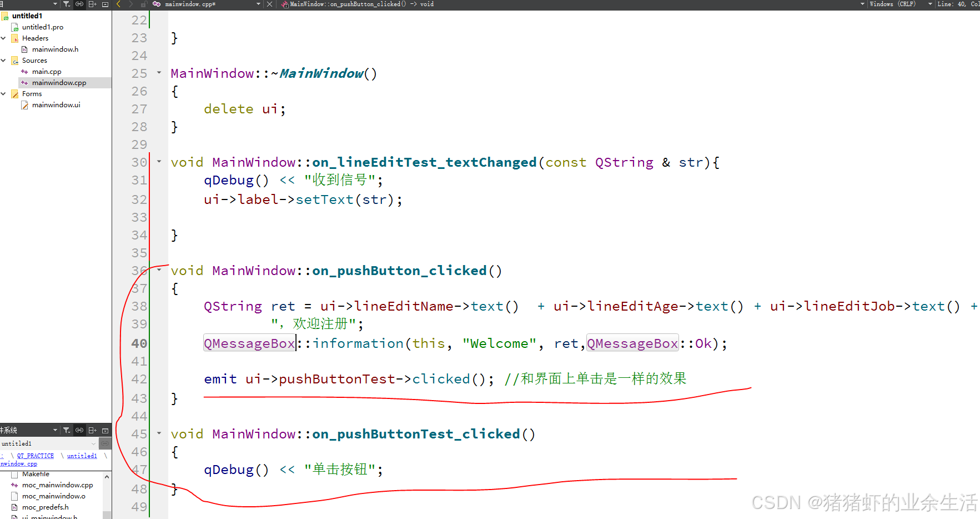Screen dimensions: 980x519
Task: Follow the untitled1 breadcrumb link
Action: click(x=82, y=456)
